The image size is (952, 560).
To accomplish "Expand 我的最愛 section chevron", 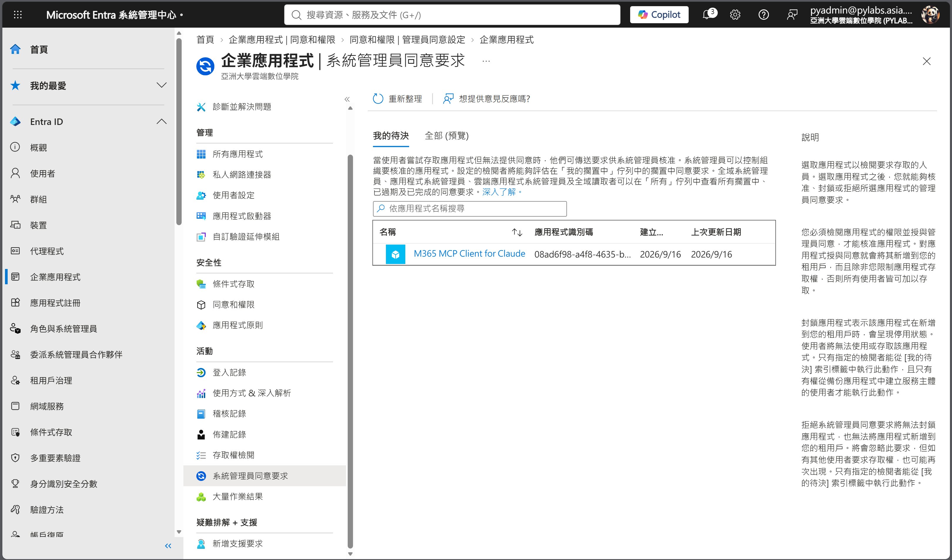I will [x=161, y=86].
